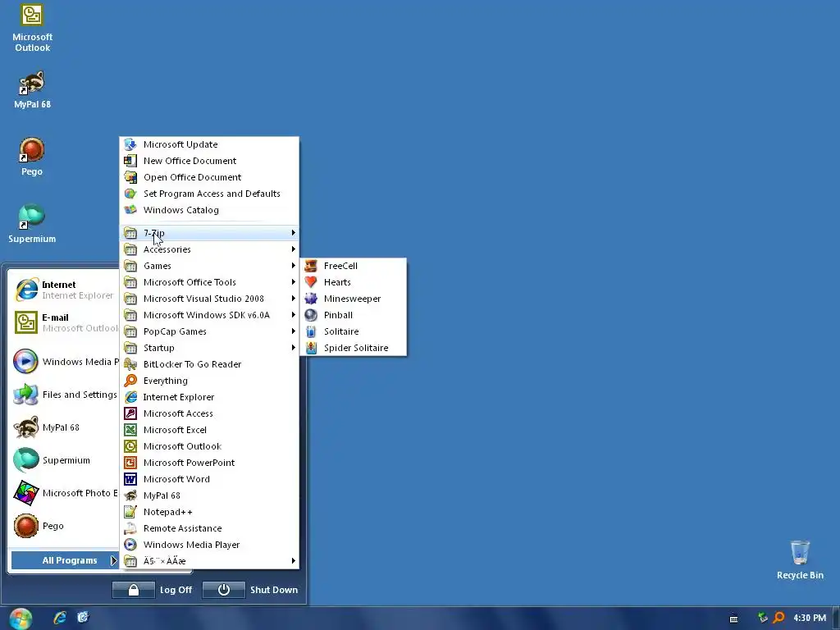Launch Microsoft Excel
Image resolution: width=840 pixels, height=630 pixels.
pyautogui.click(x=209, y=430)
